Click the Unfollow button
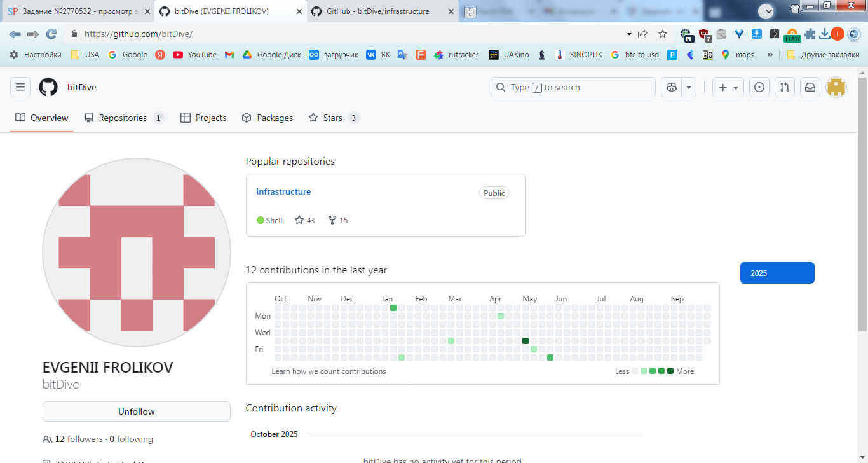Image resolution: width=868 pixels, height=463 pixels. (137, 411)
